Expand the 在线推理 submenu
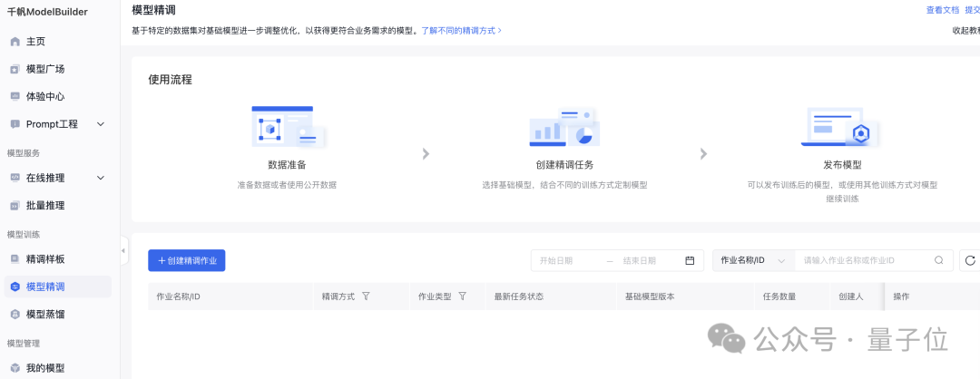The height and width of the screenshot is (379, 980). tap(101, 178)
